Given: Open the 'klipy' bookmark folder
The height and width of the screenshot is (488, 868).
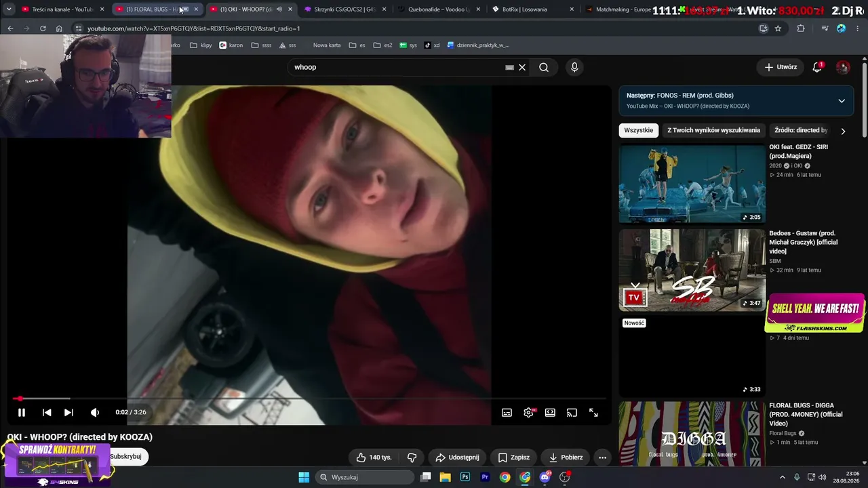Looking at the screenshot, I should tap(201, 45).
